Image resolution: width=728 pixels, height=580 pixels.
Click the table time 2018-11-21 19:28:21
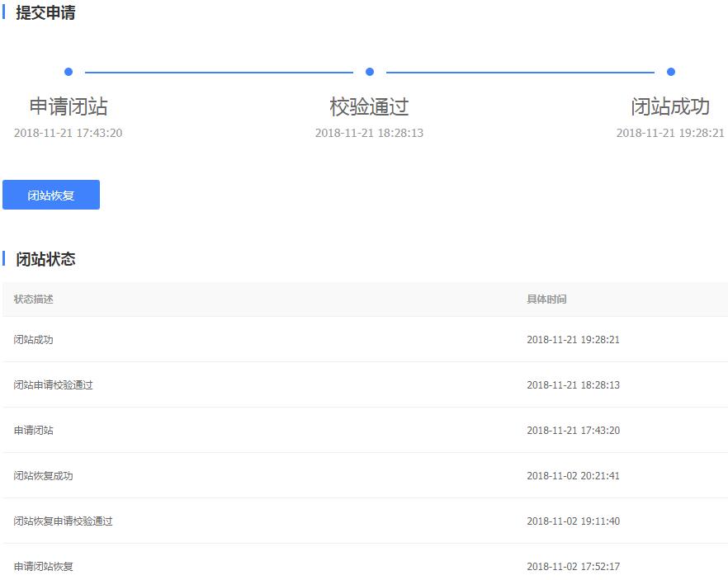tap(573, 339)
